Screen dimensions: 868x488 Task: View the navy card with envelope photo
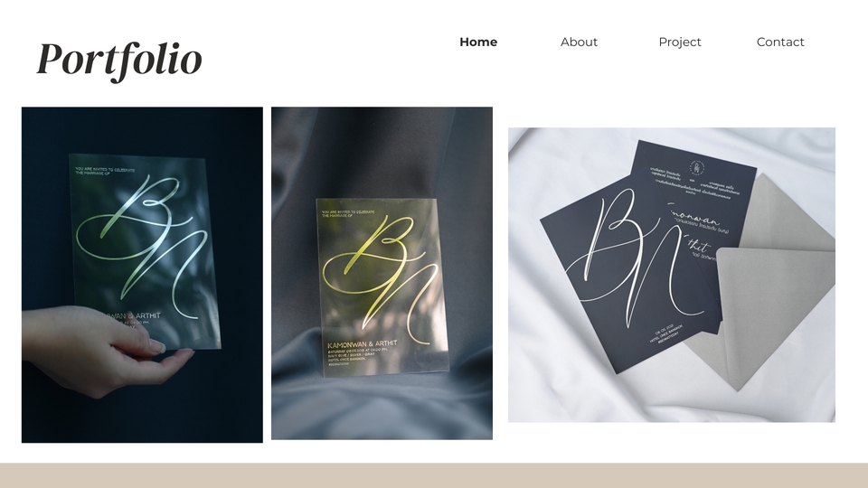[672, 275]
